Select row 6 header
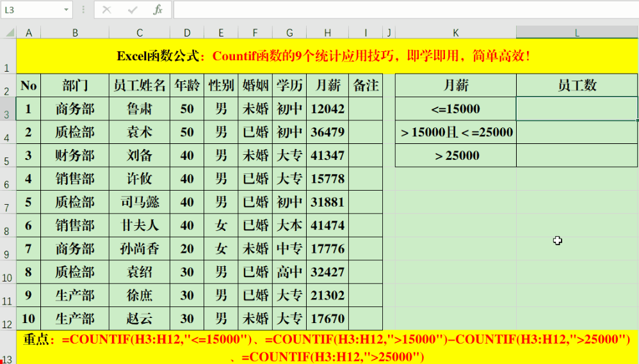The width and height of the screenshot is (639, 364). (x=8, y=178)
